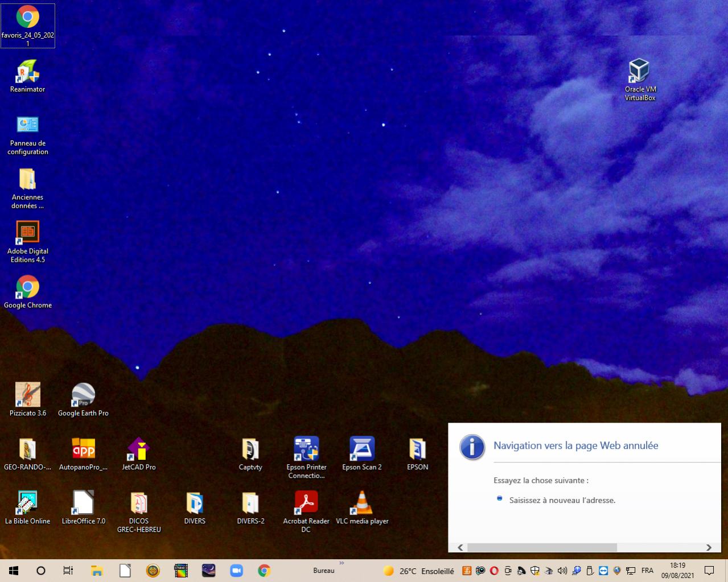This screenshot has height=582, width=728.
Task: Click the panel's scroll left arrow
Action: tap(460, 547)
